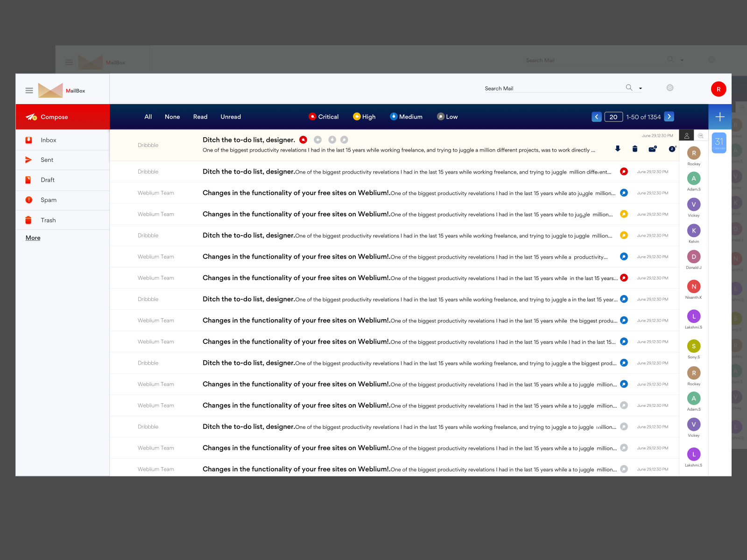Click the download arrow on the expanded email

coord(618,148)
